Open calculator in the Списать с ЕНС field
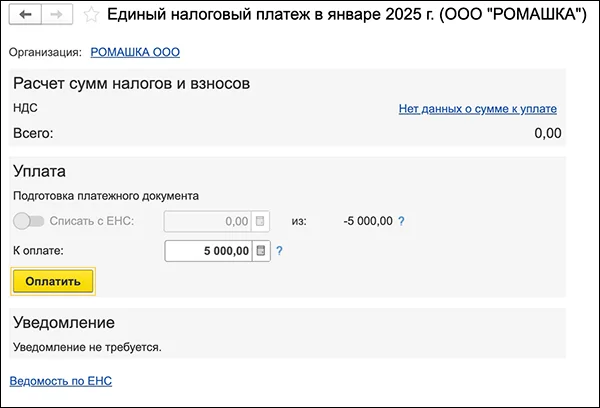600x408 pixels. (260, 221)
